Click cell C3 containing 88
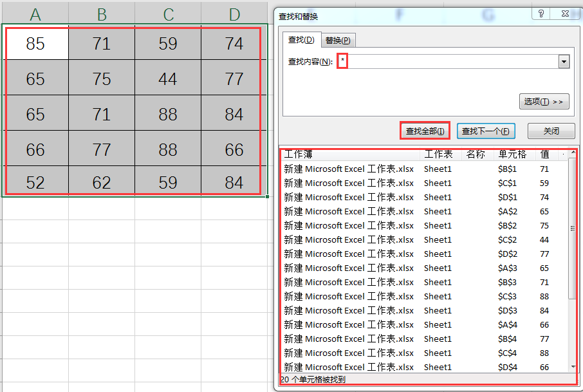 click(168, 113)
